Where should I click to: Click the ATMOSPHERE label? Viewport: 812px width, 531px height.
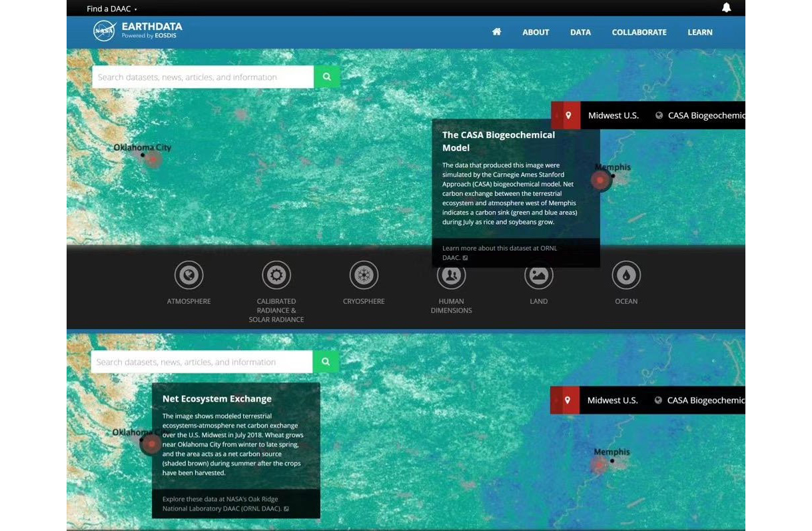click(x=189, y=301)
